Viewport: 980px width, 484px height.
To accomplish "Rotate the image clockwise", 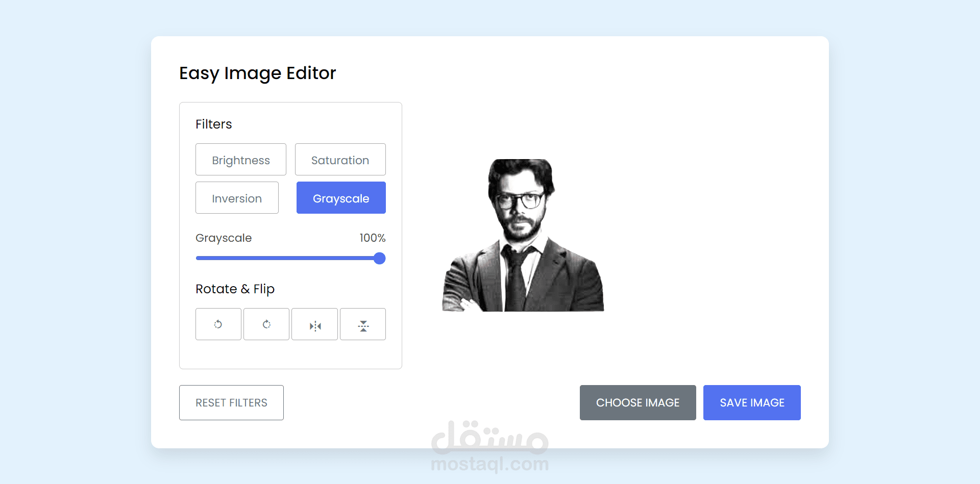I will click(266, 324).
